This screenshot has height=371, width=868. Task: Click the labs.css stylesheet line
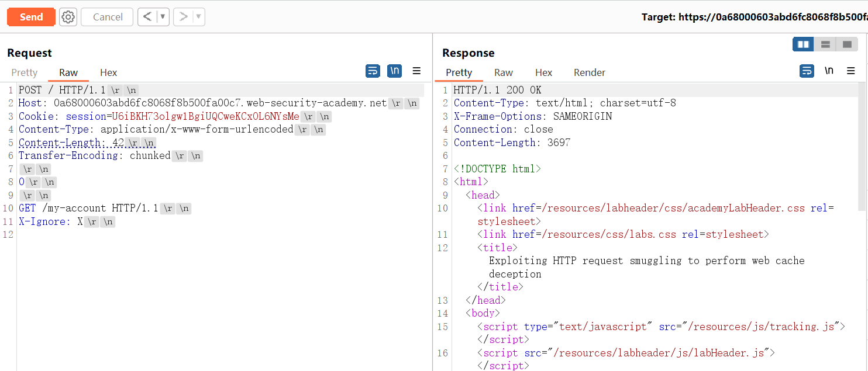[623, 234]
